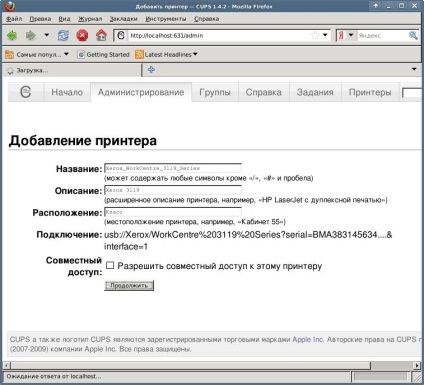Open the Getting Started bookmark
The image size is (424, 385).
click(103, 54)
